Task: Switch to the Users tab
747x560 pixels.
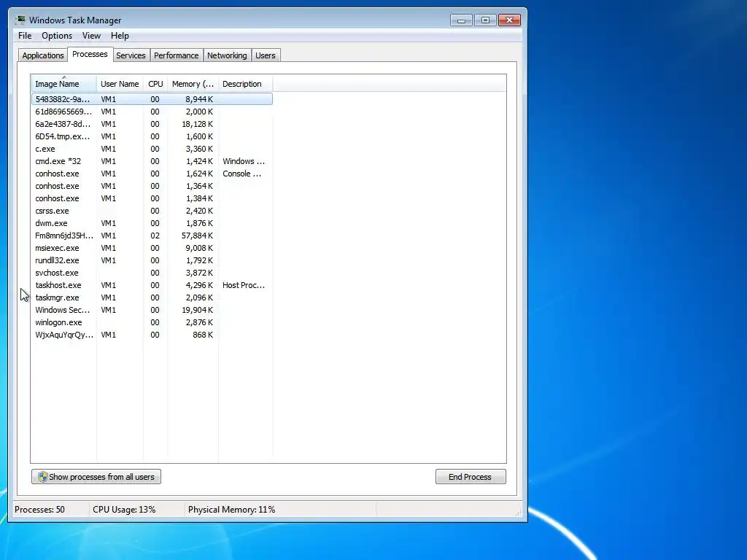Action: click(x=266, y=55)
